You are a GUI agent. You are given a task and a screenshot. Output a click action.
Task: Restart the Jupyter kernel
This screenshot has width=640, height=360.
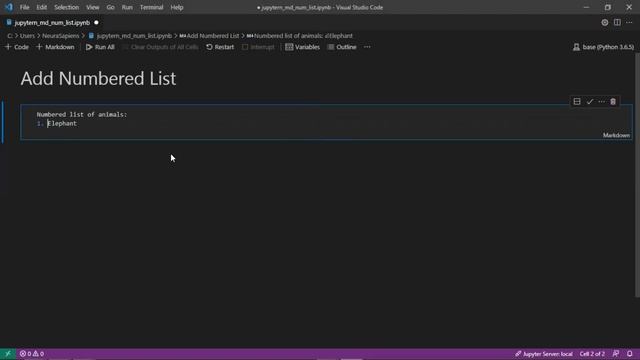click(x=220, y=47)
